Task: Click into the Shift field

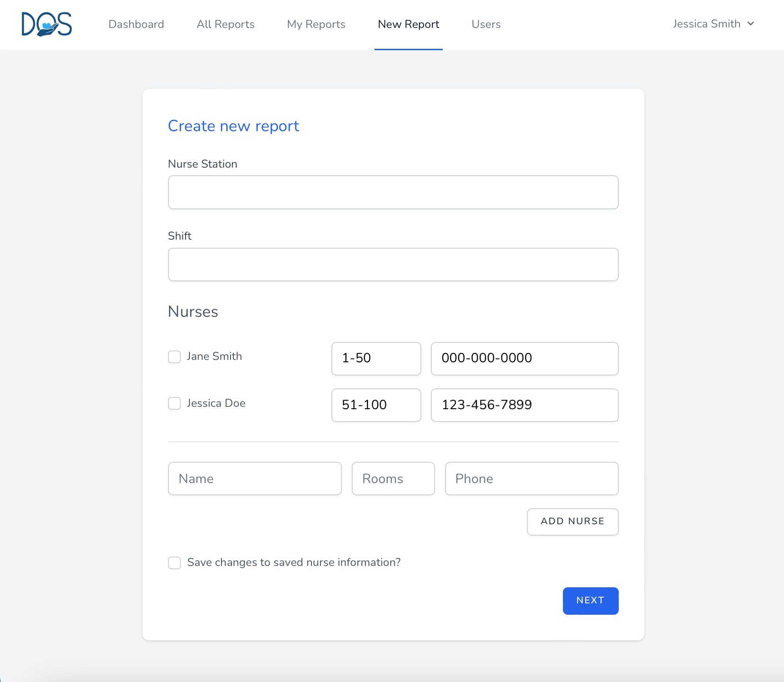Action: point(393,264)
